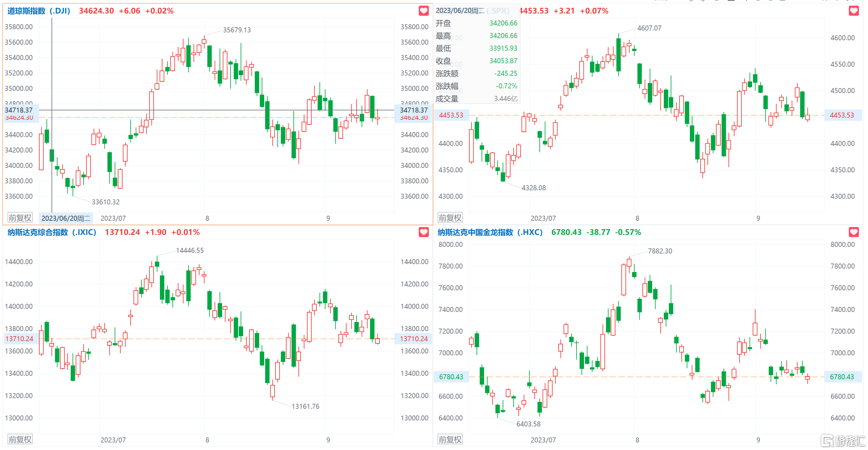Click the S&P low annotation 4328.08
Image resolution: width=868 pixels, height=450 pixels.
[x=534, y=188]
